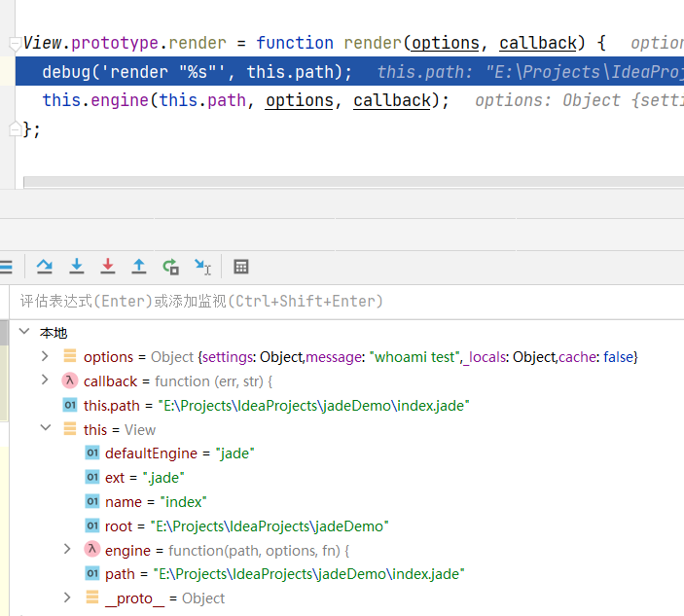The image size is (684, 616).
Task: Expand the engine function node
Action: (67, 549)
